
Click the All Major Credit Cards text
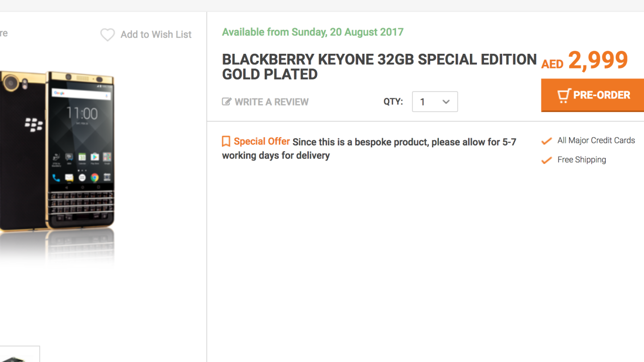[596, 140]
